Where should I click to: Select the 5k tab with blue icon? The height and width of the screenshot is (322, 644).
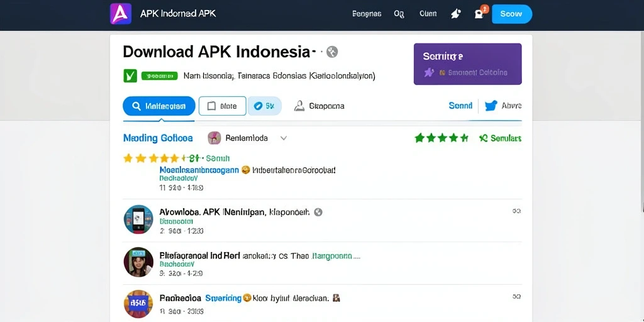pos(265,106)
